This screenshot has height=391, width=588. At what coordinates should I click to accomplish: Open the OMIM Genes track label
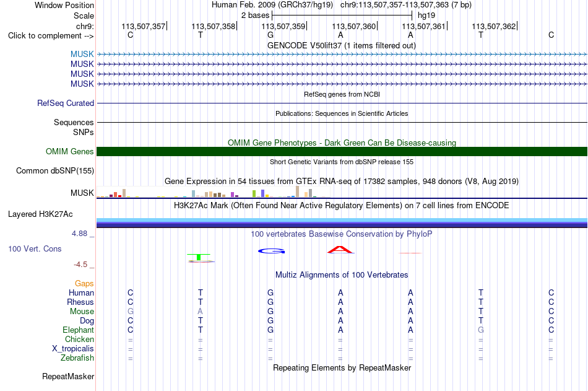(69, 151)
